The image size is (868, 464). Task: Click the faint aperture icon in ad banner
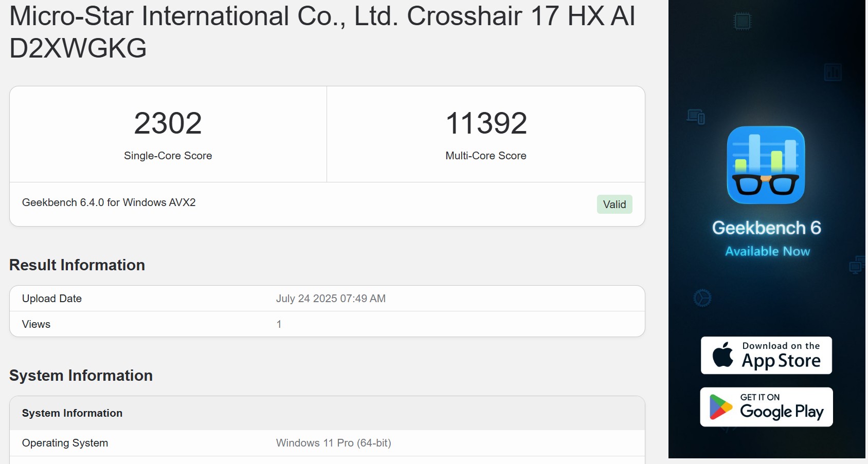pyautogui.click(x=702, y=298)
